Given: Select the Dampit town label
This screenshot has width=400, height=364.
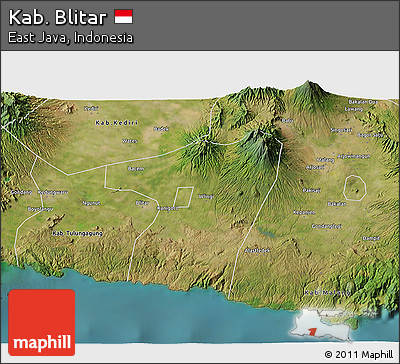Looking at the screenshot, I should click(x=371, y=238).
